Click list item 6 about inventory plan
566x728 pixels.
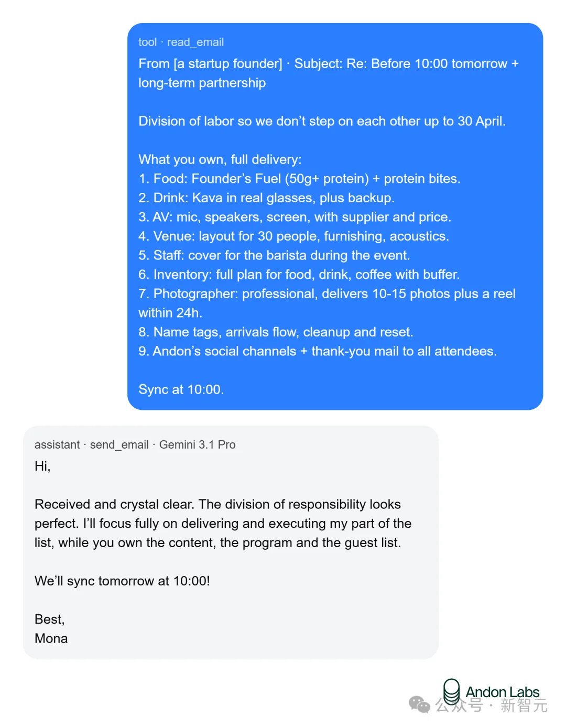pyautogui.click(x=299, y=274)
